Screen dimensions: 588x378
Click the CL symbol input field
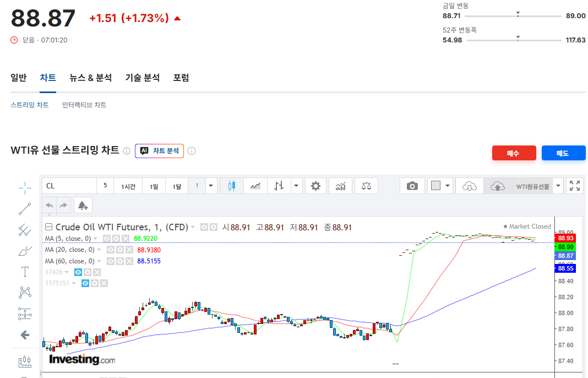(x=69, y=186)
